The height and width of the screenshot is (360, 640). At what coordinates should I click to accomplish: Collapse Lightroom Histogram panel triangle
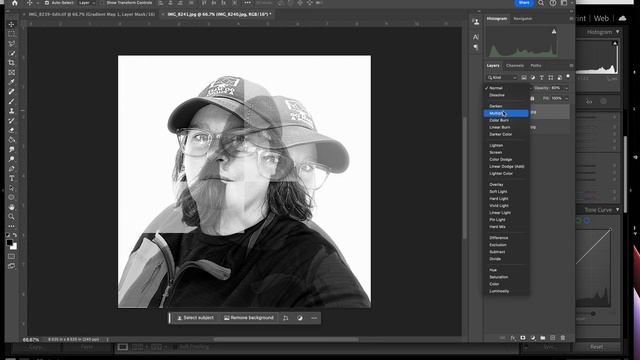pos(617,32)
